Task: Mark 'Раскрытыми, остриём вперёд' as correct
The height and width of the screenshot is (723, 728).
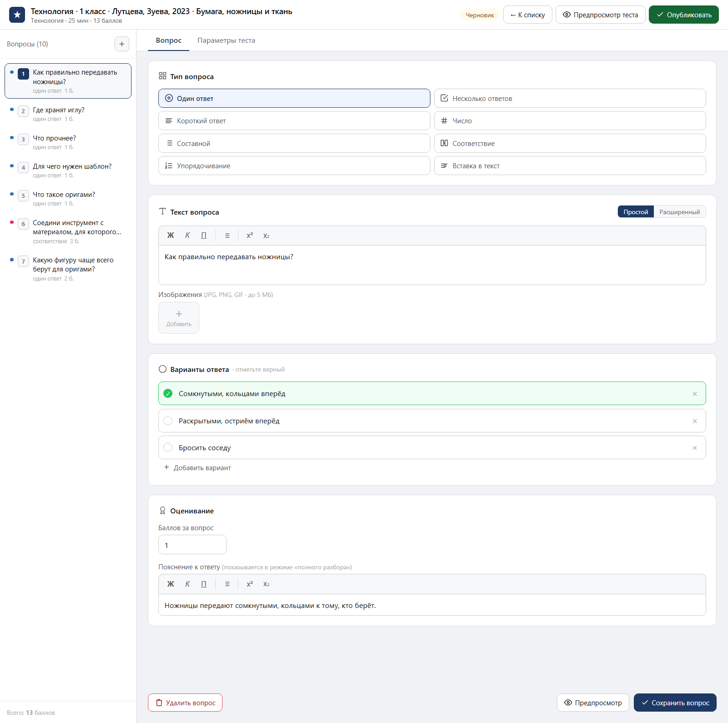Action: (x=168, y=421)
